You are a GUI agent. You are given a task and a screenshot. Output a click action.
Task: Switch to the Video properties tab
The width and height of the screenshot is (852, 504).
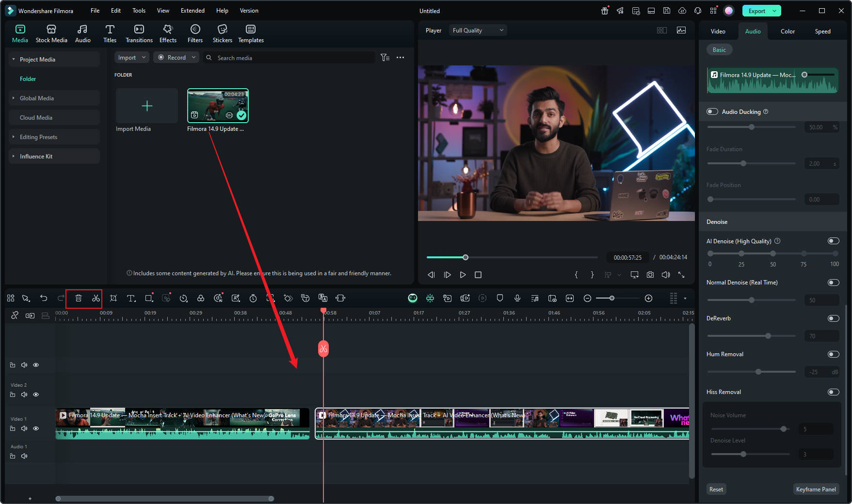(718, 31)
